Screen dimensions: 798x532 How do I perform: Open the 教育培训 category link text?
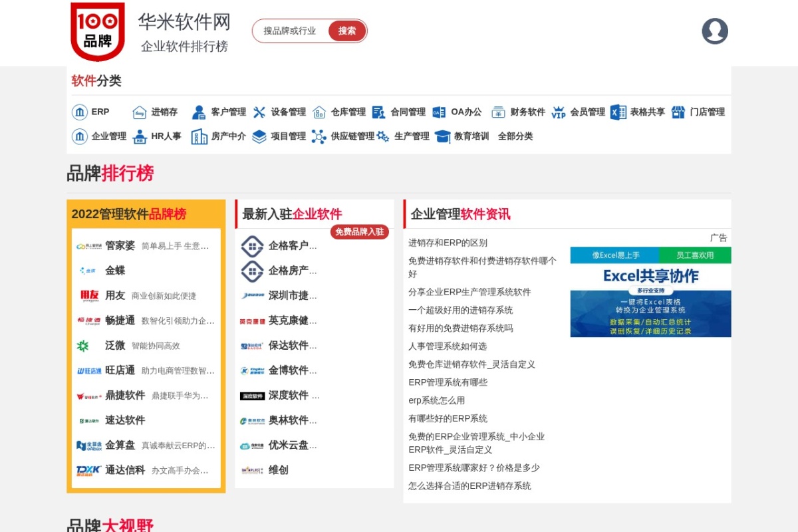pos(471,136)
